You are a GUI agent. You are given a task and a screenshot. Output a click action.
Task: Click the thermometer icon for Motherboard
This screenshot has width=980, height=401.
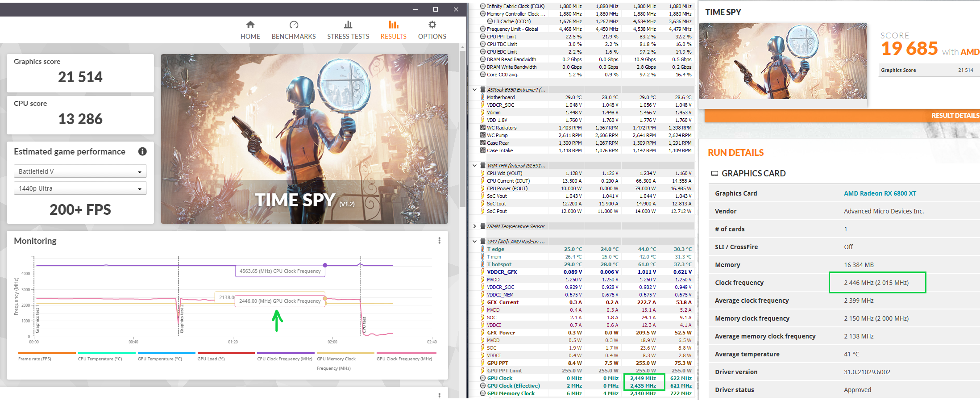(483, 97)
